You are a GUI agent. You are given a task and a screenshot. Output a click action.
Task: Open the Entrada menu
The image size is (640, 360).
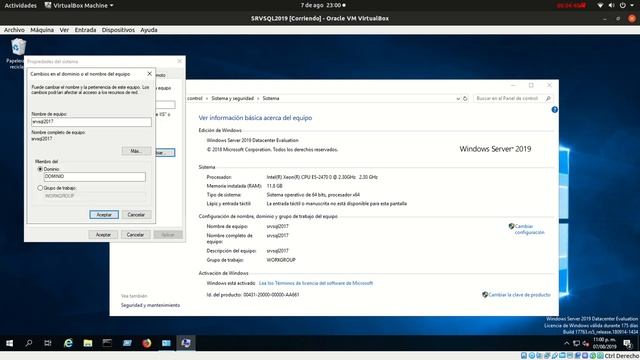[x=85, y=30]
